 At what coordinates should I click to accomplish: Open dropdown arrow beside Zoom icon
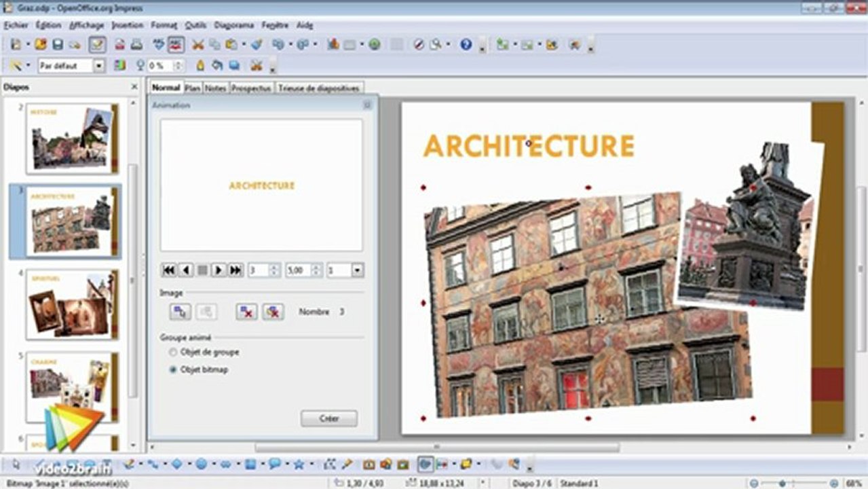(448, 45)
